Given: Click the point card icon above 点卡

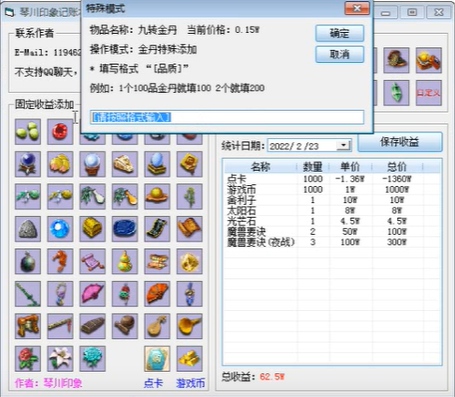Looking at the screenshot, I should pyautogui.click(x=157, y=359).
